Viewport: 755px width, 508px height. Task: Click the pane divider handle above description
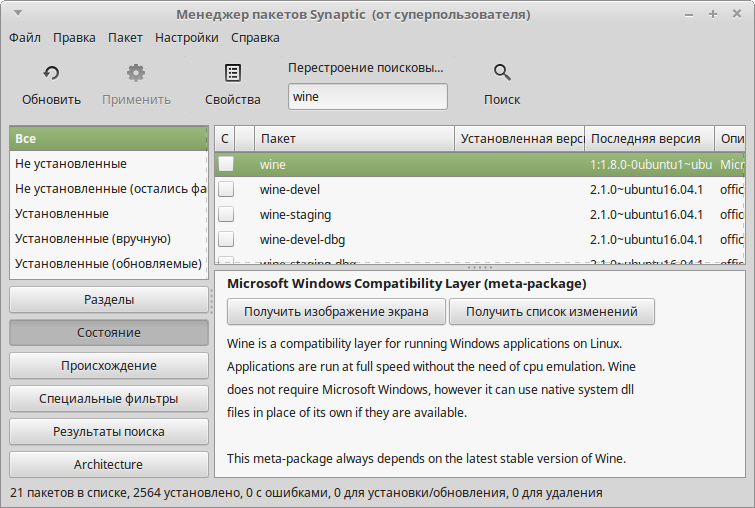coord(480,267)
